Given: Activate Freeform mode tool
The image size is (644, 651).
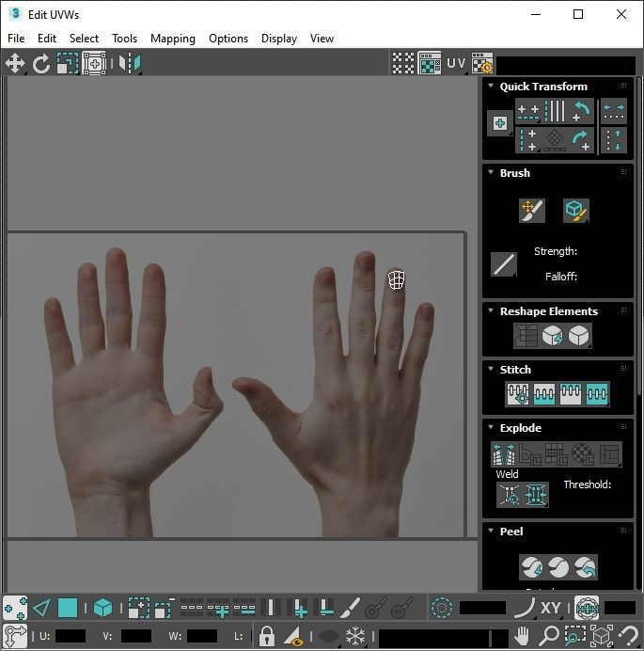Looking at the screenshot, I should pos(94,64).
